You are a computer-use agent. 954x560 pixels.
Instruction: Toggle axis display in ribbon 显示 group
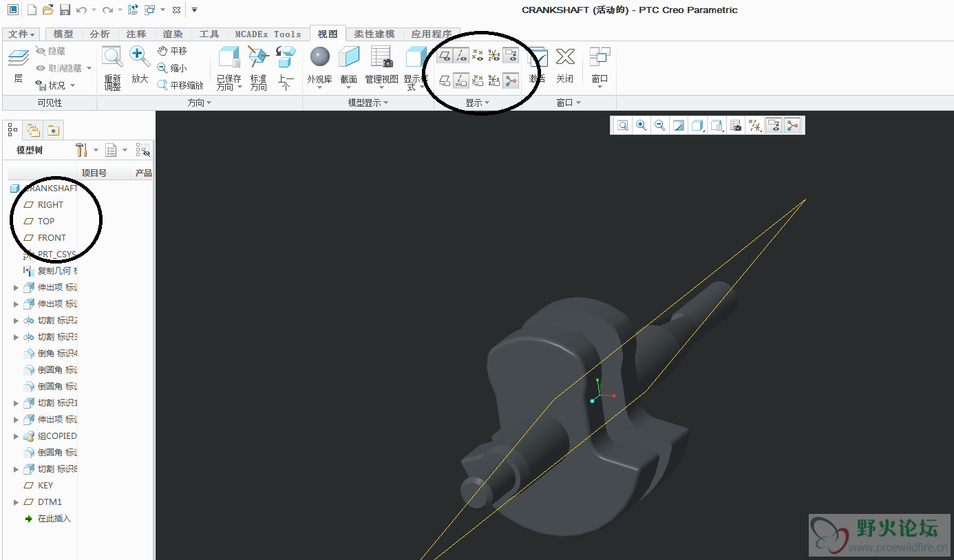click(461, 55)
